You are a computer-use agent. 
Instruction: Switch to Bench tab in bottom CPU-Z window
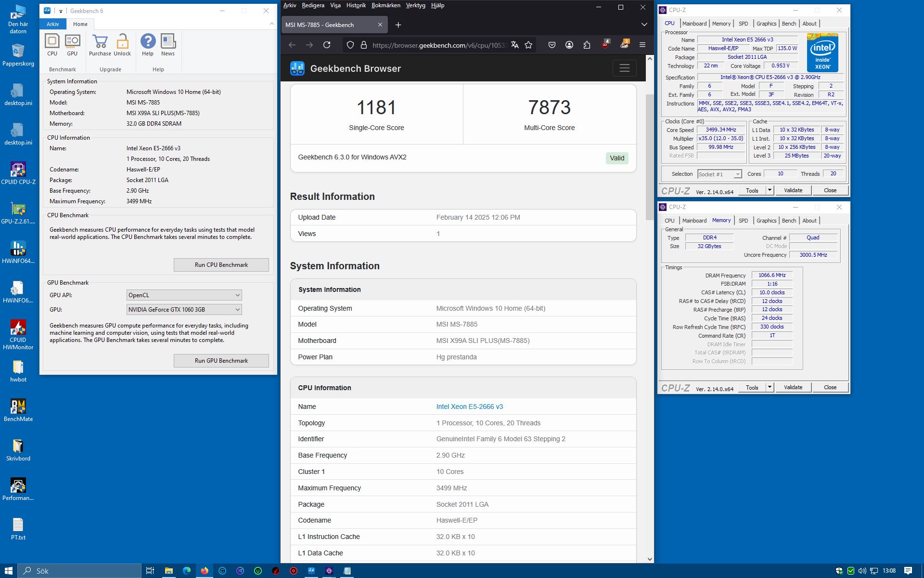[789, 221]
